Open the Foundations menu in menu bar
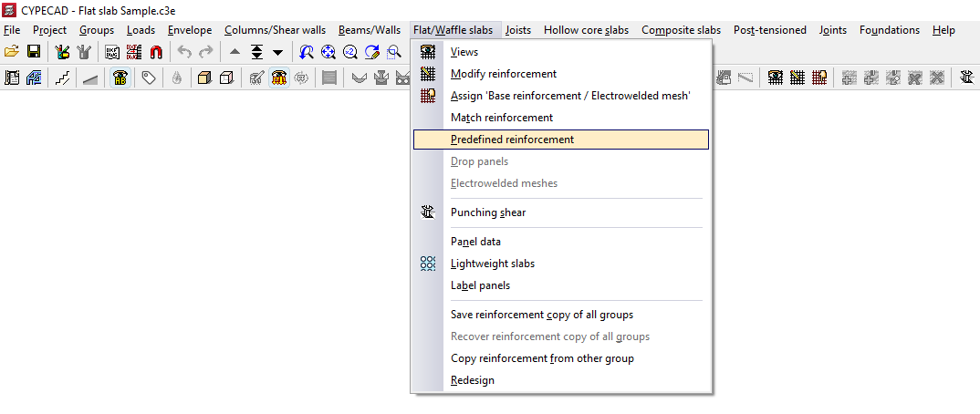980x414 pixels. coord(889,30)
